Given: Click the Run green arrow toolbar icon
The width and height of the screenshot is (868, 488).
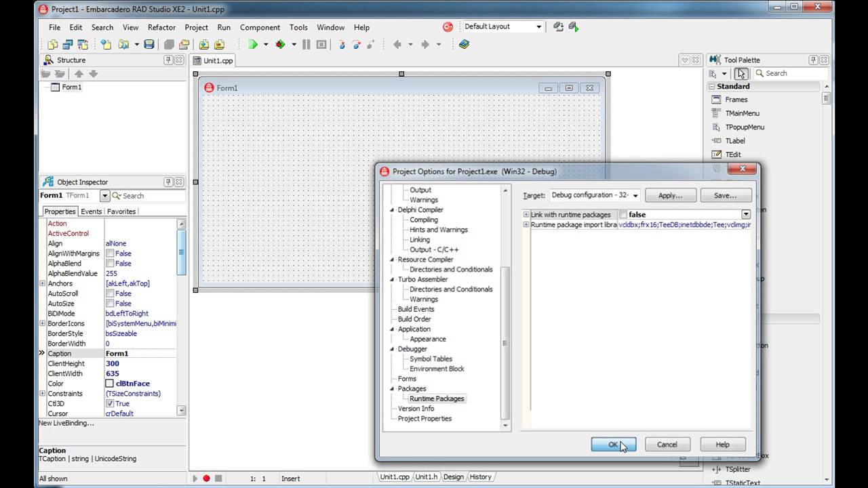Looking at the screenshot, I should click(x=253, y=44).
